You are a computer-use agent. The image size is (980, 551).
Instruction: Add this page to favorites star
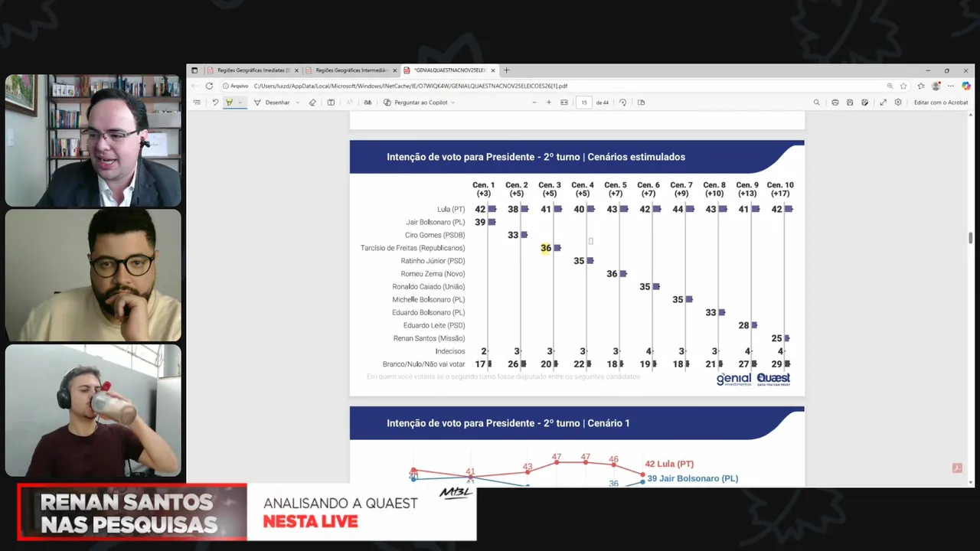pos(903,86)
